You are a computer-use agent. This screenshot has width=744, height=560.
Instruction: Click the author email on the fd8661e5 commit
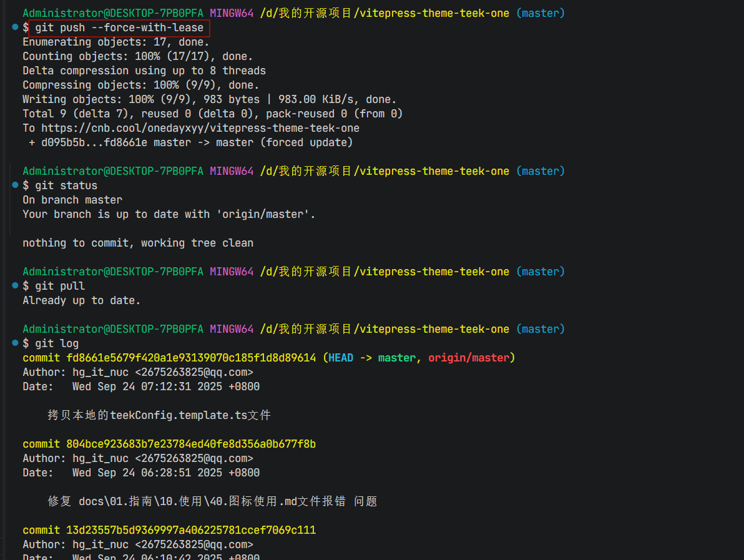point(193,372)
